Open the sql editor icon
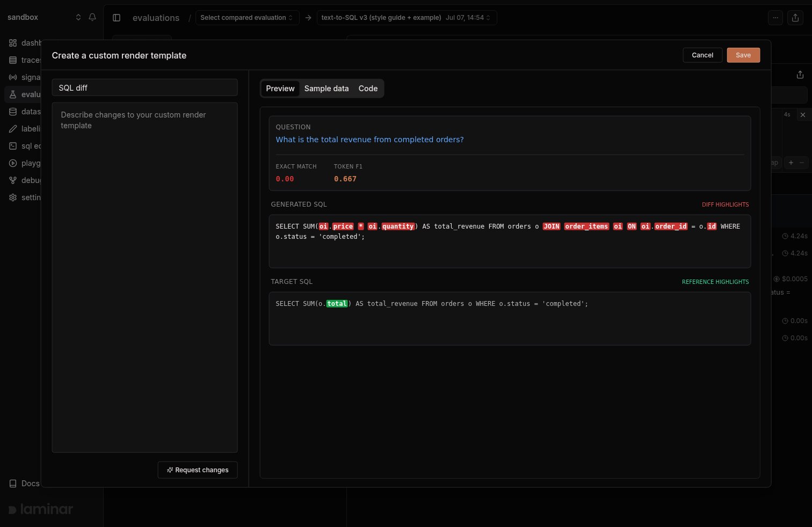 click(13, 146)
